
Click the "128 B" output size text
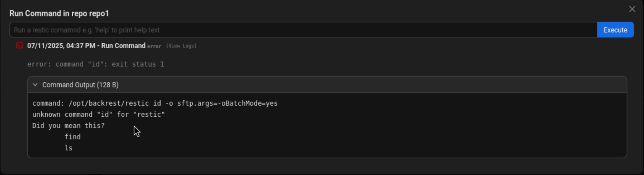pyautogui.click(x=108, y=85)
